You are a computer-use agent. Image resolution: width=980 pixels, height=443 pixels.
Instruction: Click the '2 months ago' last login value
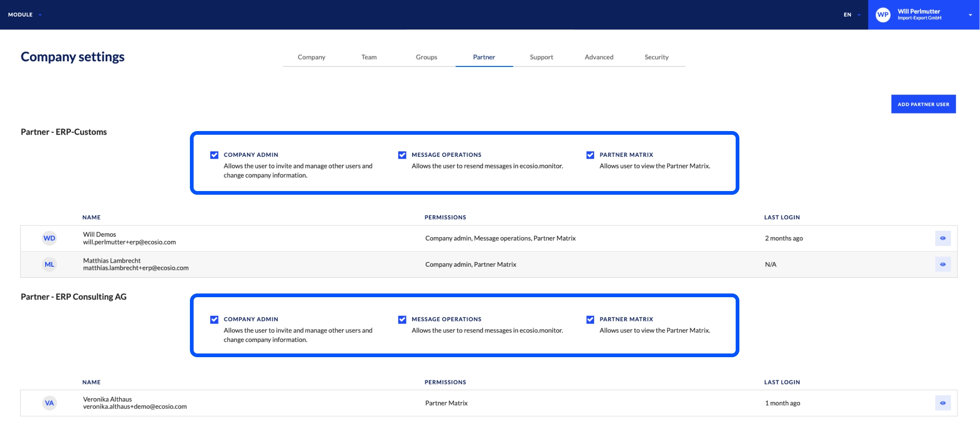coord(784,238)
